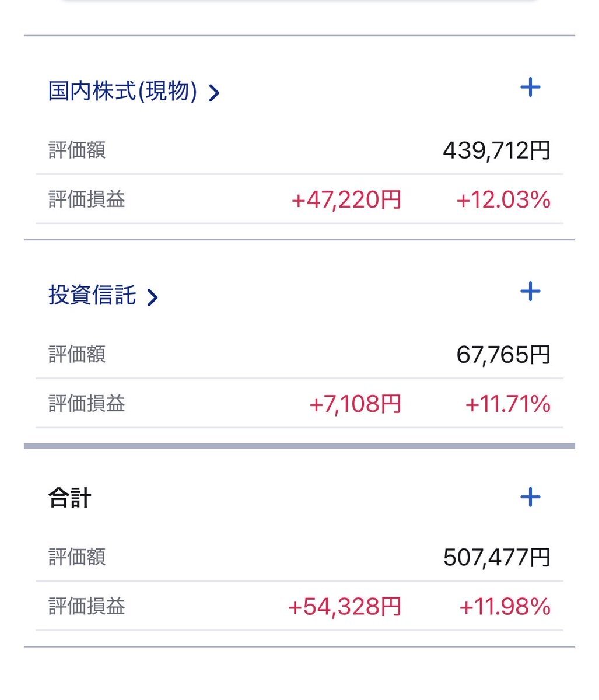Tap the 439,712円 valuation amount
The height and width of the screenshot is (700, 599).
tap(496, 151)
